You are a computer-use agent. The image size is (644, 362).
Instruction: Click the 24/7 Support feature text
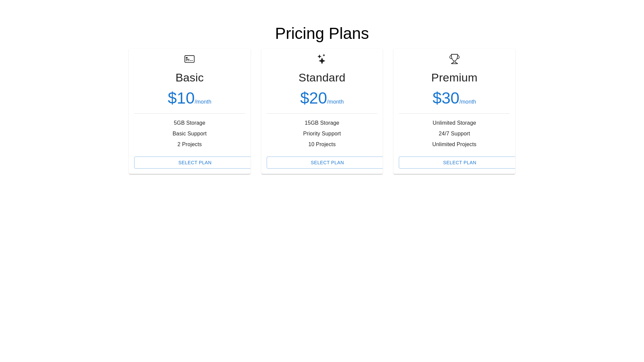point(454,134)
